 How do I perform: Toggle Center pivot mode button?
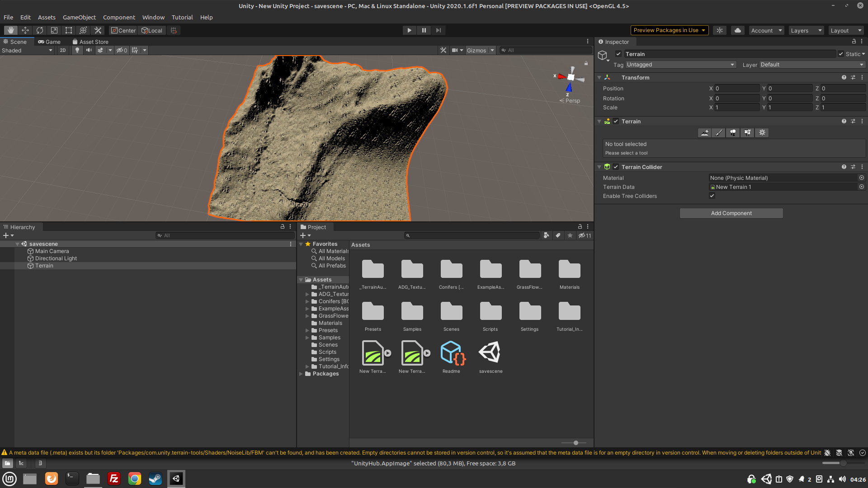pyautogui.click(x=123, y=30)
